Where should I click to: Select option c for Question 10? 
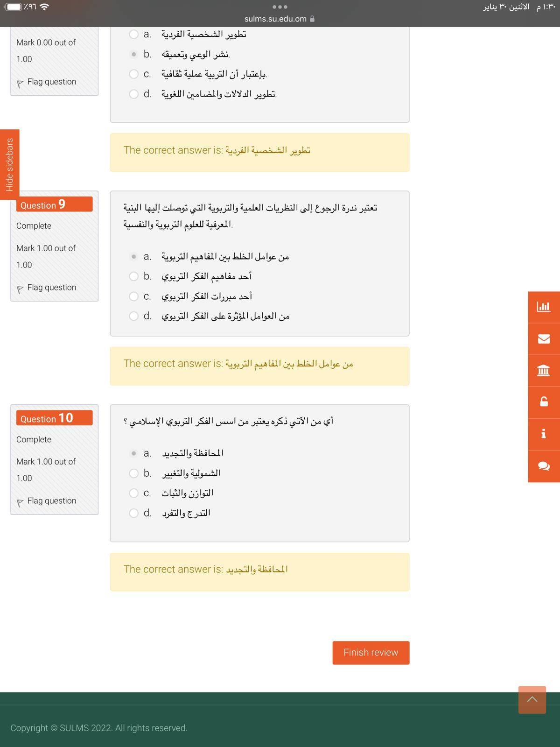134,493
